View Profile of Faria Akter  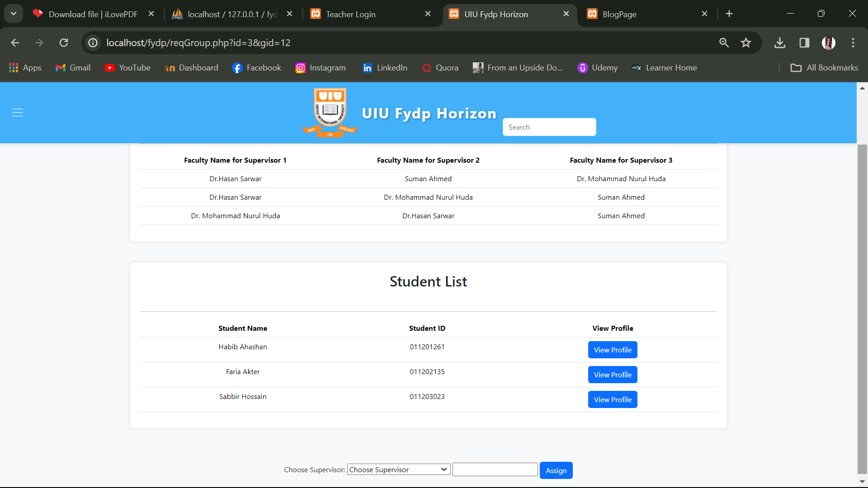click(x=613, y=375)
